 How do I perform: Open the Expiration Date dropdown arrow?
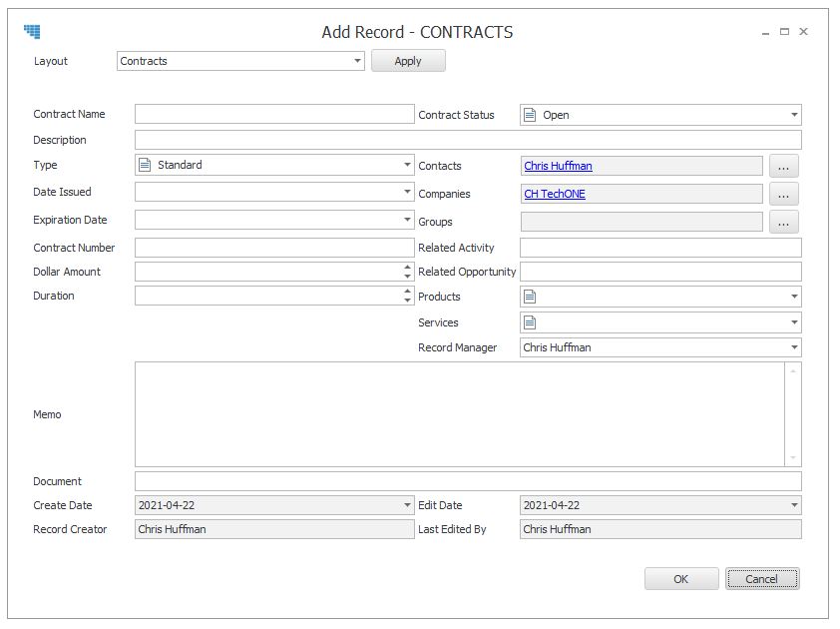(407, 220)
